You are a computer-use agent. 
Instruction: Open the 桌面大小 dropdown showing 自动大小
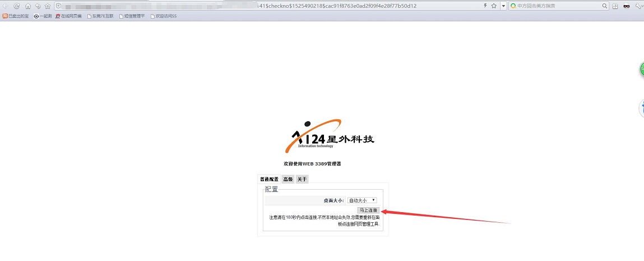coord(362,200)
